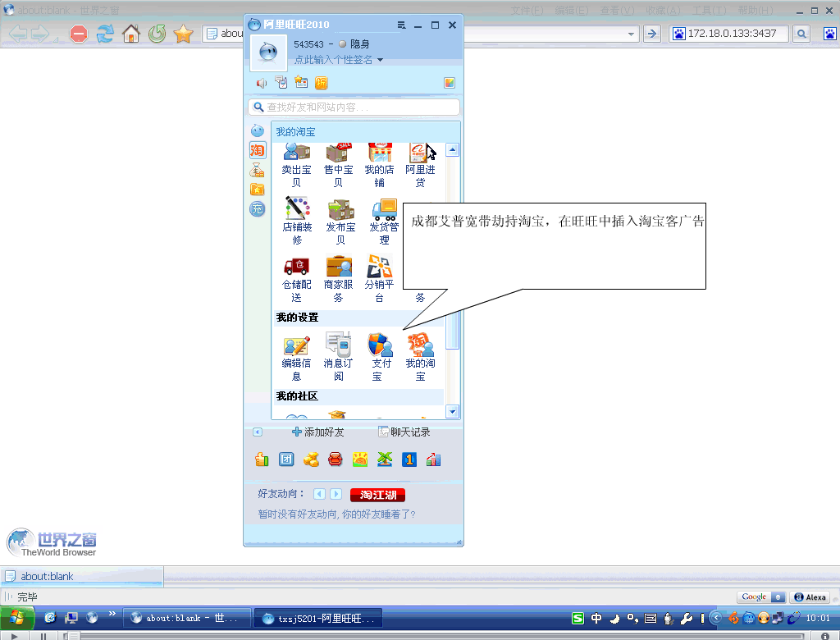Select the money bag sidebar tab
This screenshot has height=640, width=840.
(257, 170)
